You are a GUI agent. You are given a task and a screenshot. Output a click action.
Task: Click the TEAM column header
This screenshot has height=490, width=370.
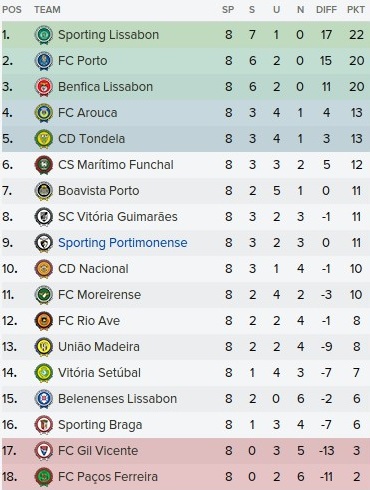[47, 10]
